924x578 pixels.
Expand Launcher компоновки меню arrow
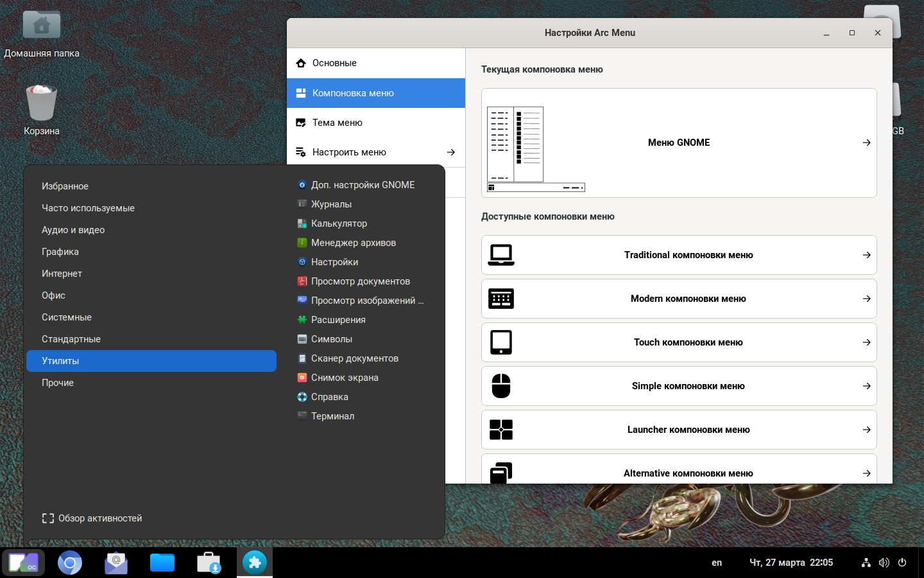[x=867, y=430]
